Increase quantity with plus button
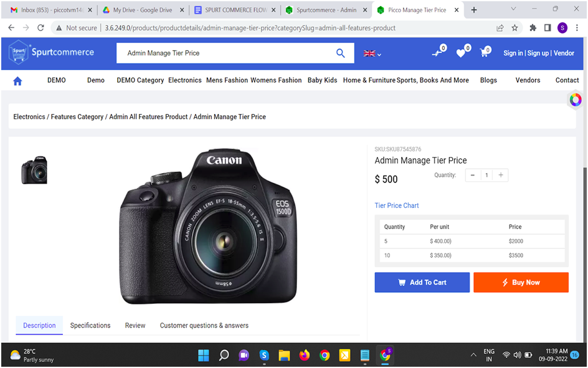This screenshot has width=588, height=368. point(501,175)
